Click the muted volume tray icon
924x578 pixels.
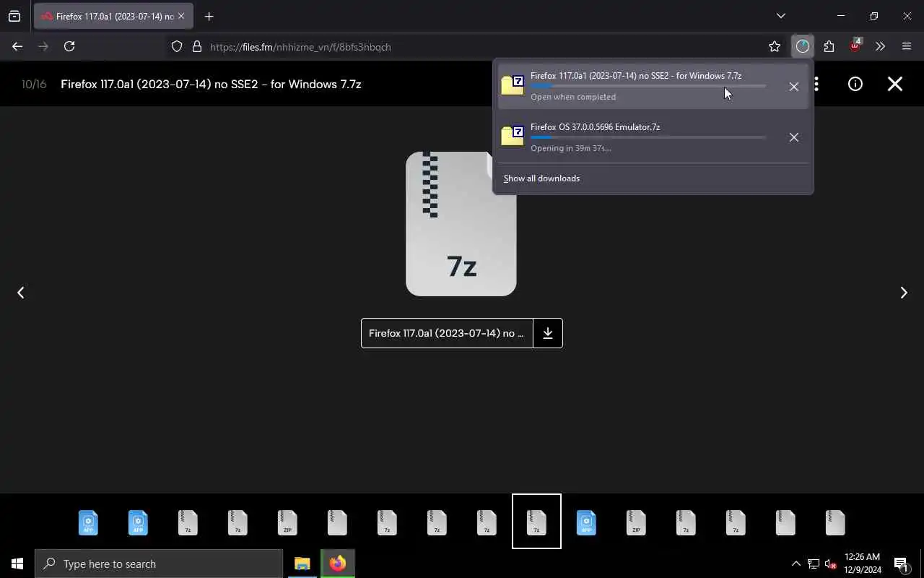[830, 564]
